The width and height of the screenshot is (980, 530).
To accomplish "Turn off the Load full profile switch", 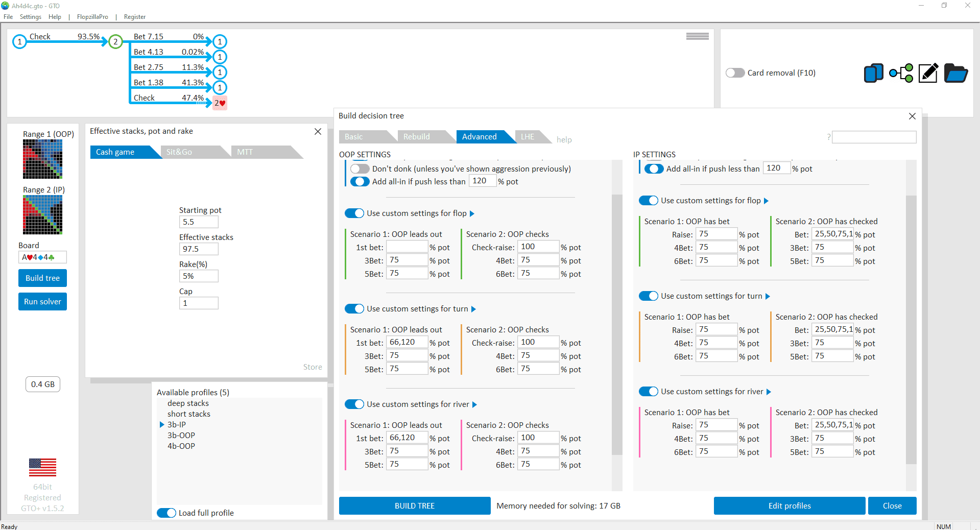I will click(x=166, y=513).
